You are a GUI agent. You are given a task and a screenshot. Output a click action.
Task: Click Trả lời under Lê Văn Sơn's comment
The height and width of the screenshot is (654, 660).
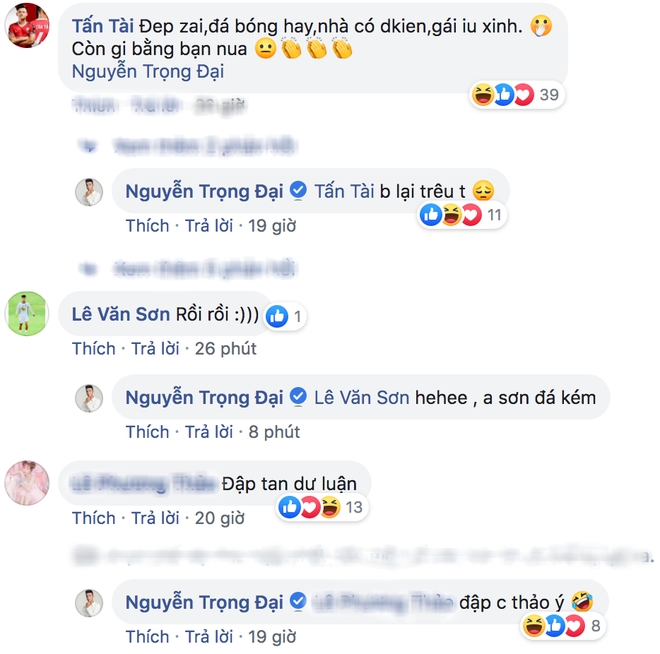tap(155, 349)
